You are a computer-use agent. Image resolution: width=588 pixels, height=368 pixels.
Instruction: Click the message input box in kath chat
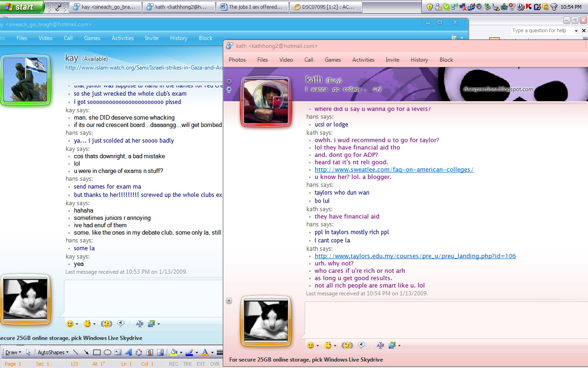[x=446, y=320]
